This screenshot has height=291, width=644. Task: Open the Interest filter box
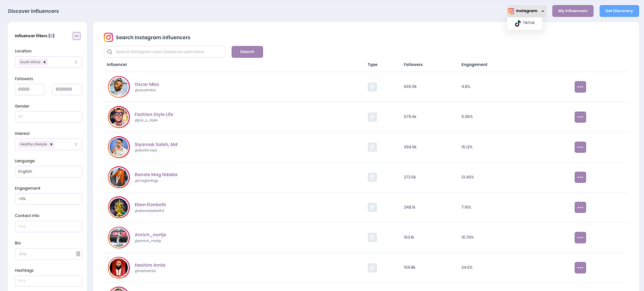tap(48, 144)
